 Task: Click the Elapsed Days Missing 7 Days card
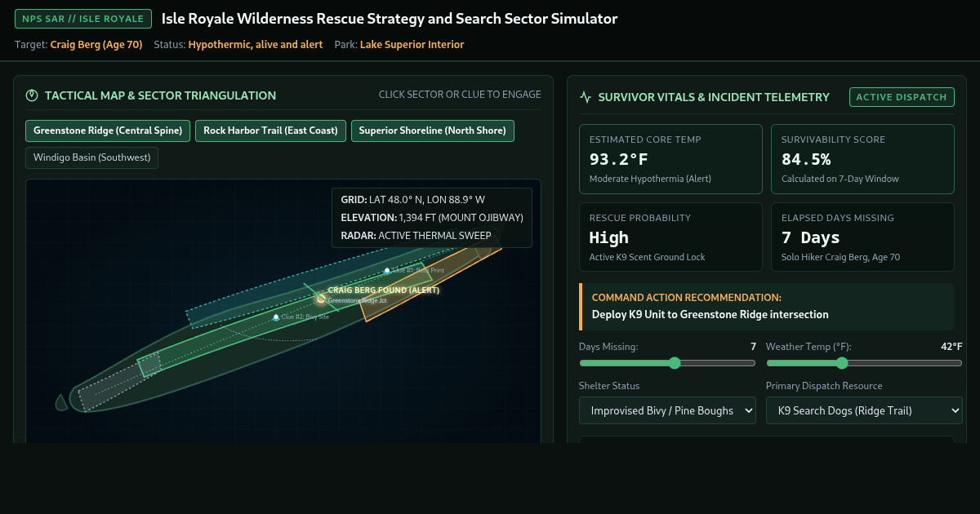tap(862, 237)
